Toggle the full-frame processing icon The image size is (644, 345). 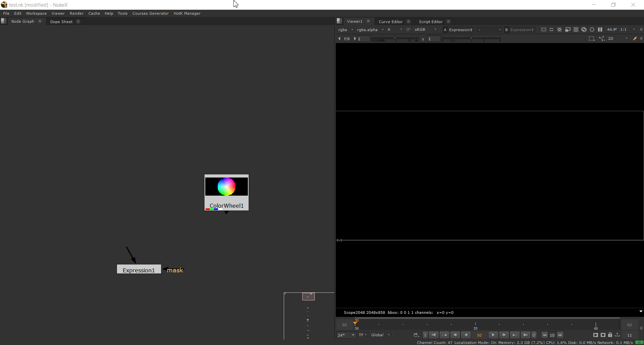pos(544,29)
